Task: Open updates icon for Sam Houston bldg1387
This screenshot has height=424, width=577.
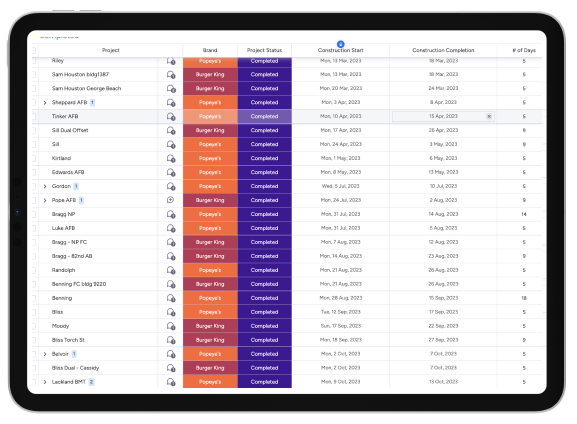Action: click(171, 75)
